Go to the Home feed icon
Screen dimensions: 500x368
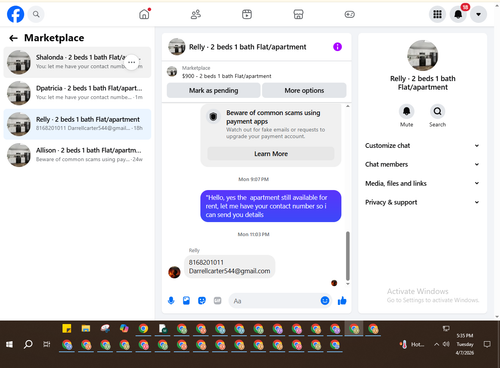(x=144, y=14)
